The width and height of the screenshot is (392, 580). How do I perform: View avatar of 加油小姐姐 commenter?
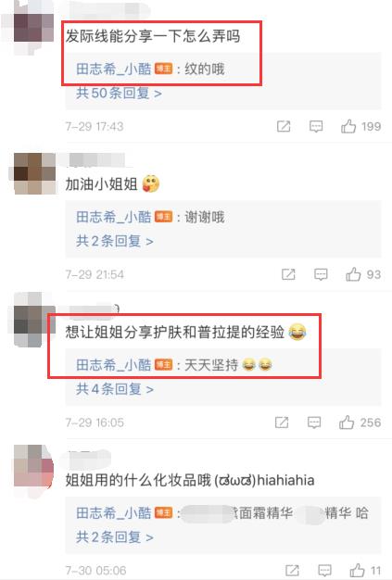34,173
